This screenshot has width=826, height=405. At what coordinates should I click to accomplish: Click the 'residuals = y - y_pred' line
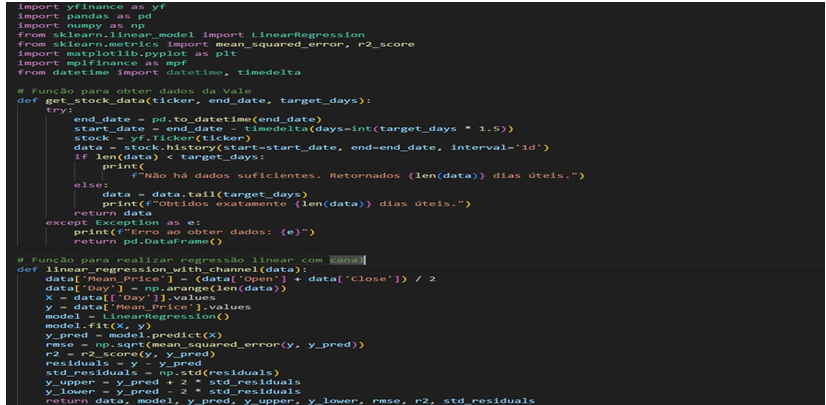pyautogui.click(x=123, y=363)
